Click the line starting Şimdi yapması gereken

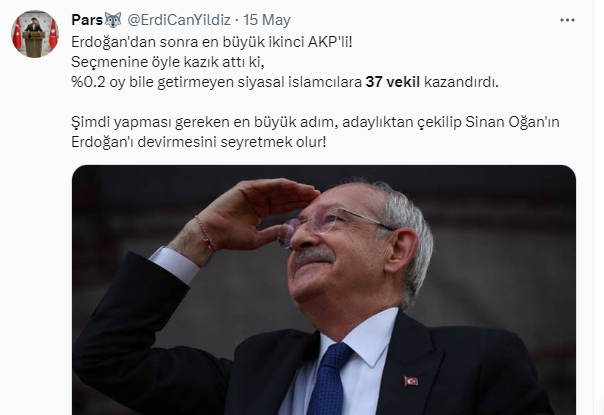pyautogui.click(x=315, y=122)
